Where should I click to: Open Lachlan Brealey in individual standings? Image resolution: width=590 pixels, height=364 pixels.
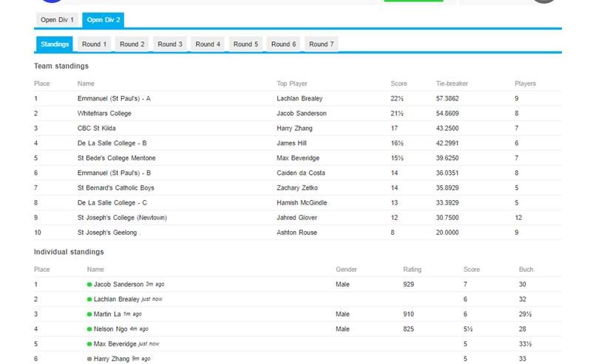(117, 299)
